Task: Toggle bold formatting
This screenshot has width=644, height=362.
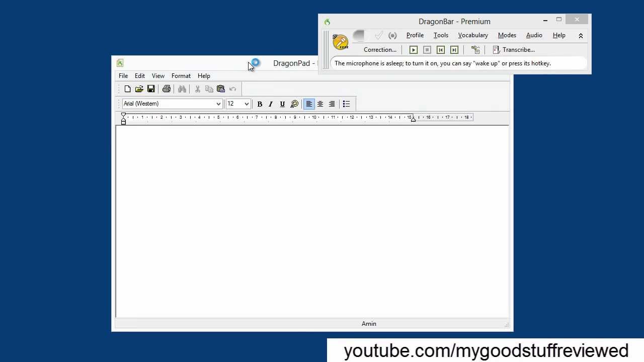Action: pyautogui.click(x=260, y=104)
